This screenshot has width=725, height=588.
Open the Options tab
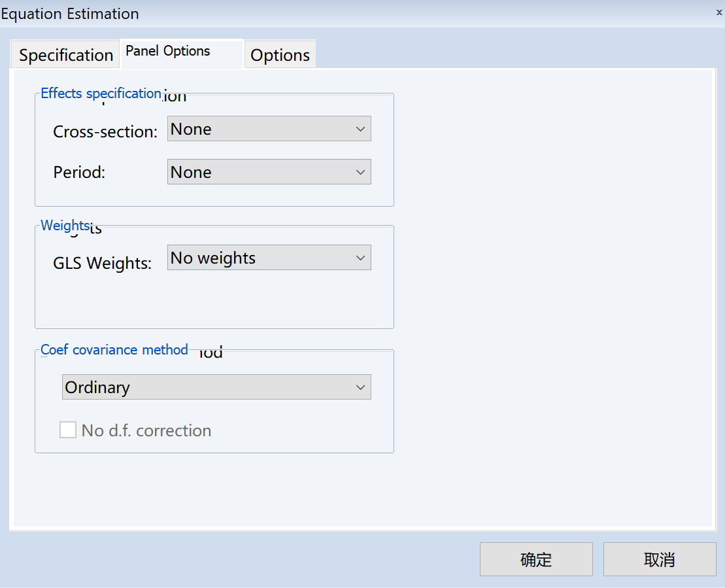(x=280, y=55)
